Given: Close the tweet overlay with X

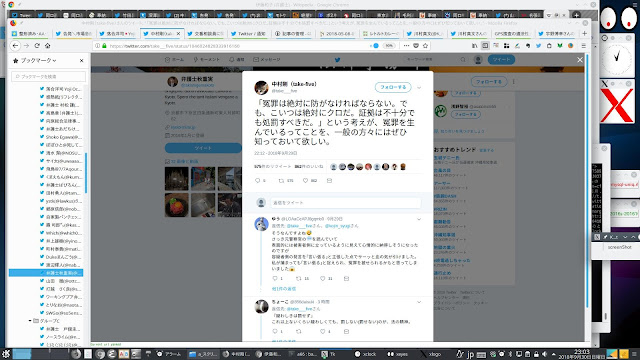Looking at the screenshot, I should 580,60.
